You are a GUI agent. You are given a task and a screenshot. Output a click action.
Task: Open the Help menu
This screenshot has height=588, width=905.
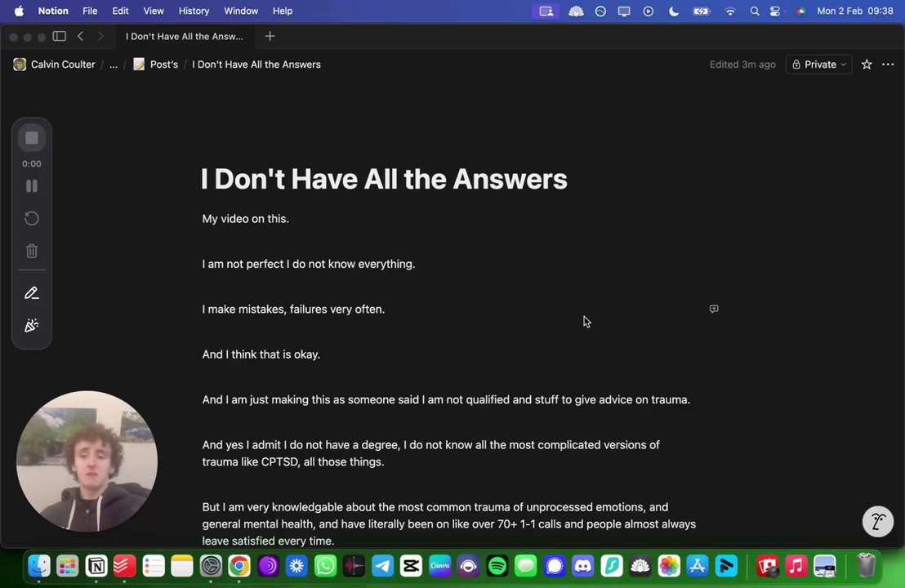pos(283,11)
